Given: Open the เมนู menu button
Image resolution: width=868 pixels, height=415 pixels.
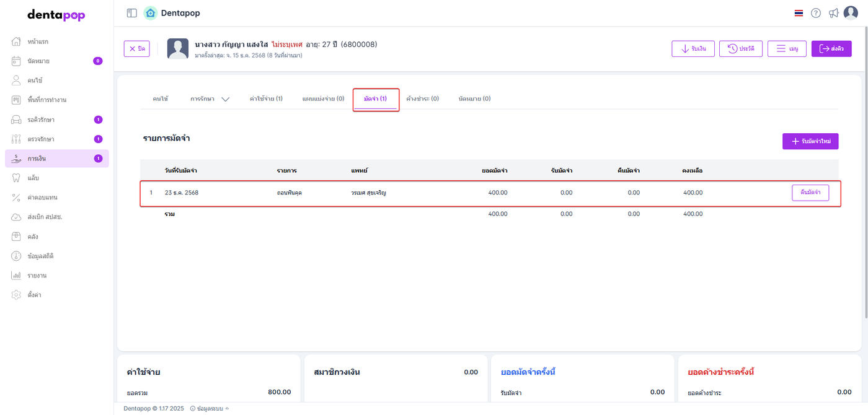Looking at the screenshot, I should [786, 49].
